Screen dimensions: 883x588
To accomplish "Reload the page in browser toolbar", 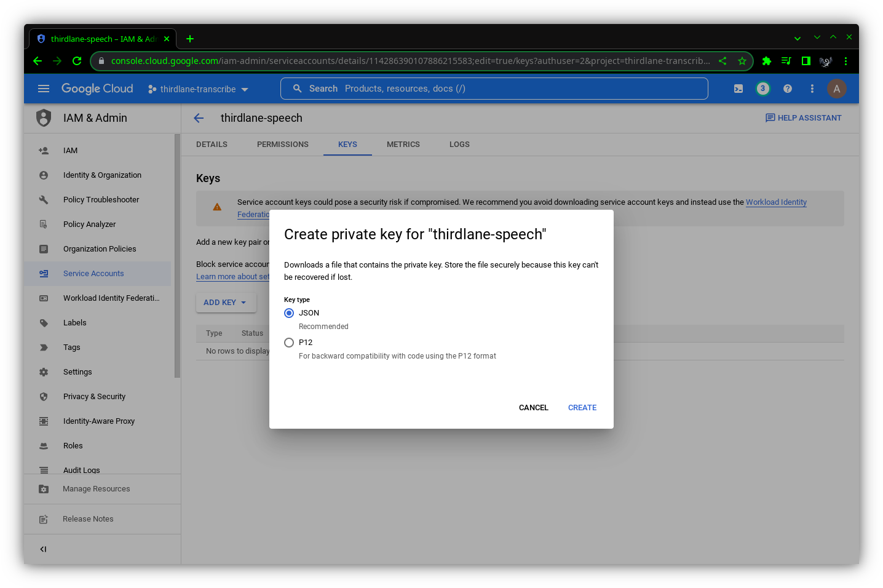I will coord(77,61).
